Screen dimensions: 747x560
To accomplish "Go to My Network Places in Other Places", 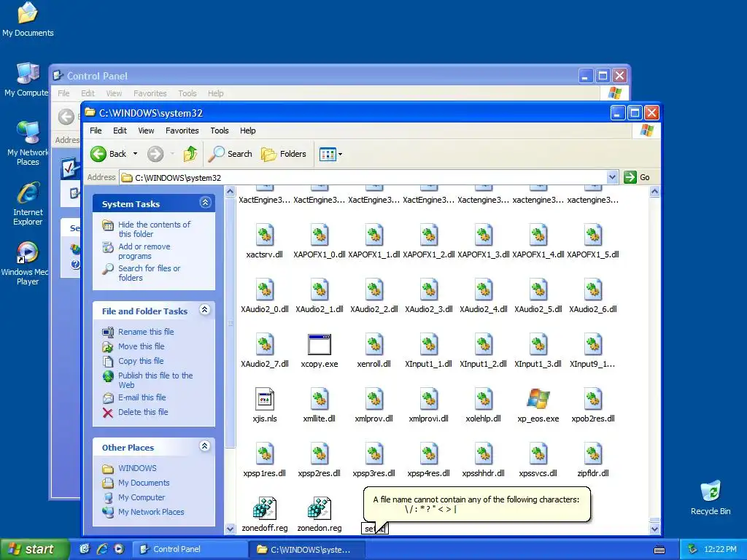I will pyautogui.click(x=151, y=512).
